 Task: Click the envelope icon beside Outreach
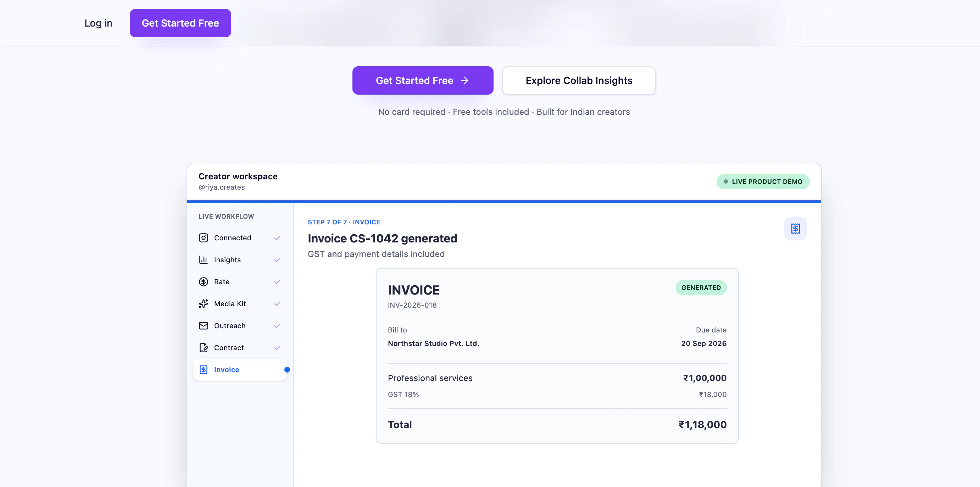pyautogui.click(x=204, y=326)
